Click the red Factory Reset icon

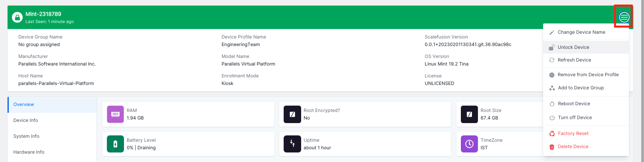click(552, 134)
